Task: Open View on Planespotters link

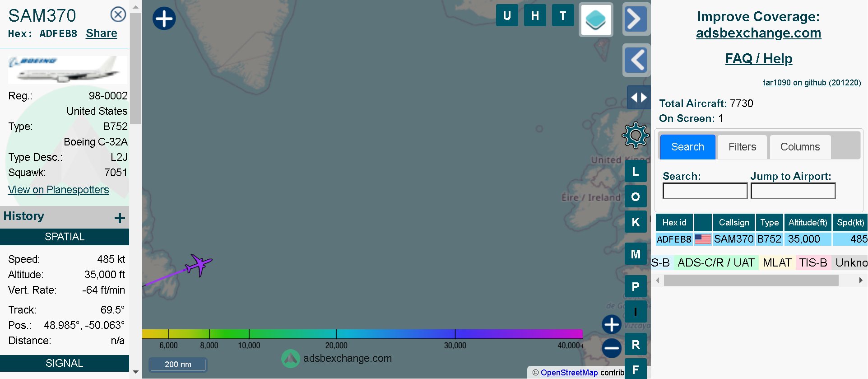Action: pos(59,190)
